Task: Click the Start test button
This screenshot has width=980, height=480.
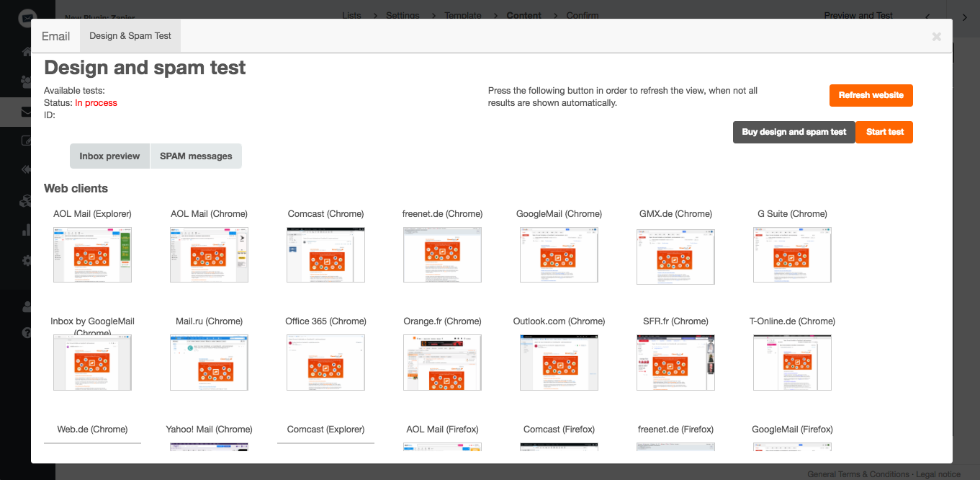Action: [x=885, y=132]
